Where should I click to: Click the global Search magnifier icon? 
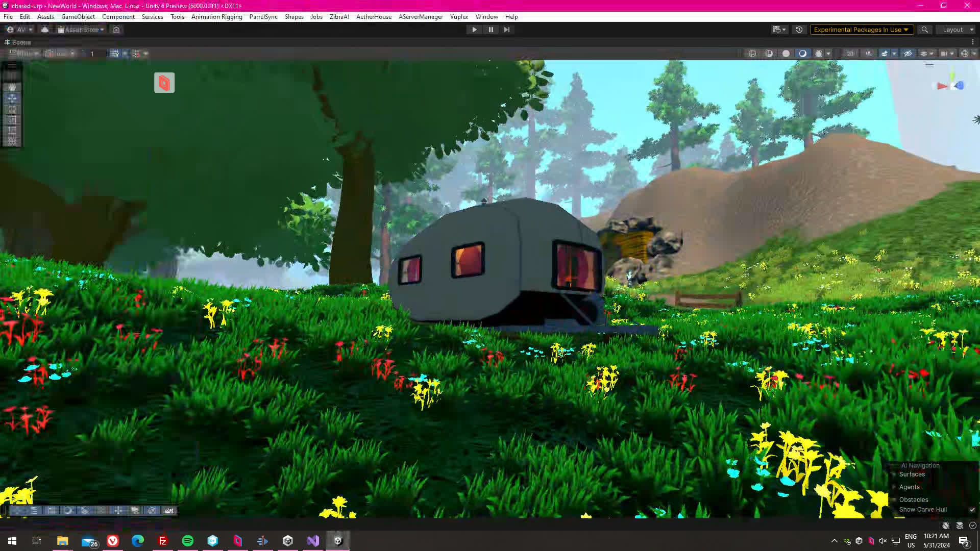(x=924, y=30)
